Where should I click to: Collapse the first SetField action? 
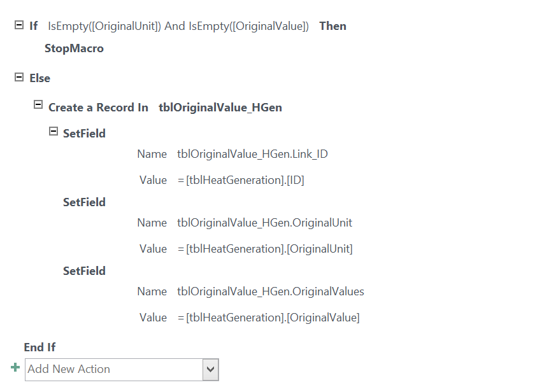pyautogui.click(x=53, y=131)
